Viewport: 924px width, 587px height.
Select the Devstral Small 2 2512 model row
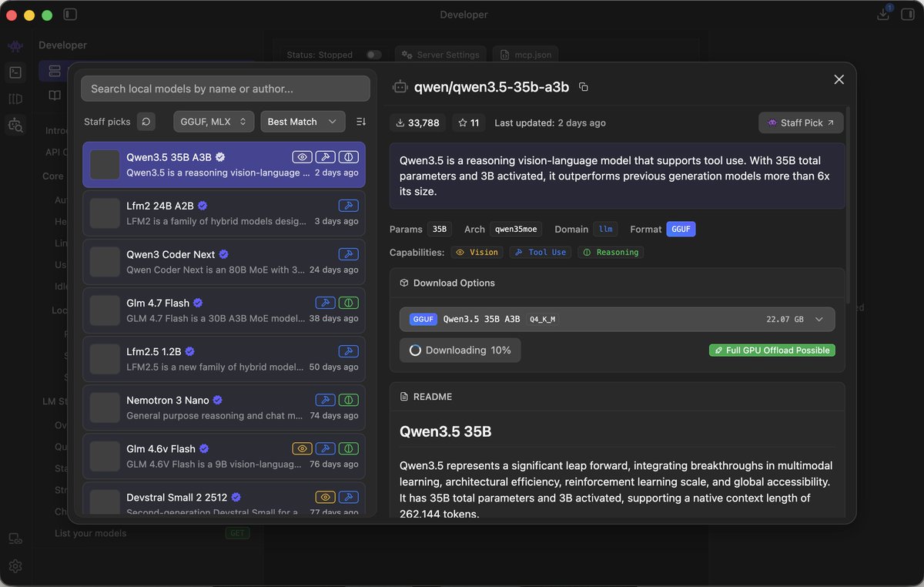pos(224,499)
